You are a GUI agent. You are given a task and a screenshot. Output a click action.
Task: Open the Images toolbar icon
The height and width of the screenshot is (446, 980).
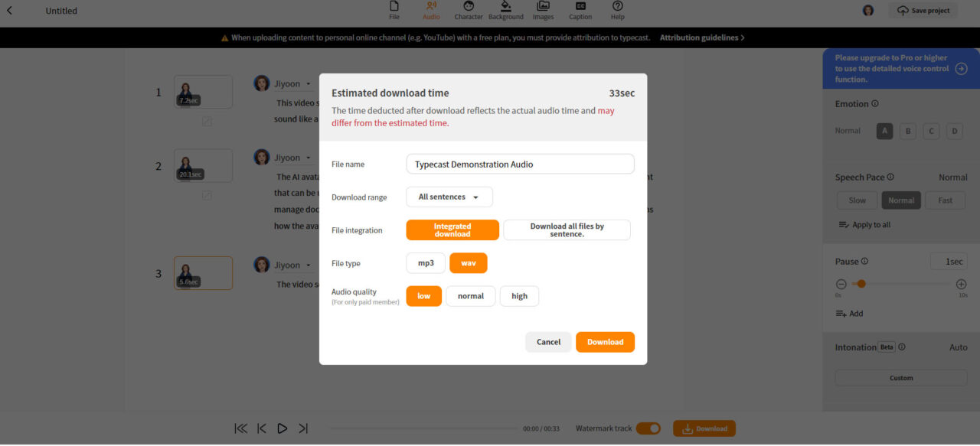pyautogui.click(x=543, y=10)
